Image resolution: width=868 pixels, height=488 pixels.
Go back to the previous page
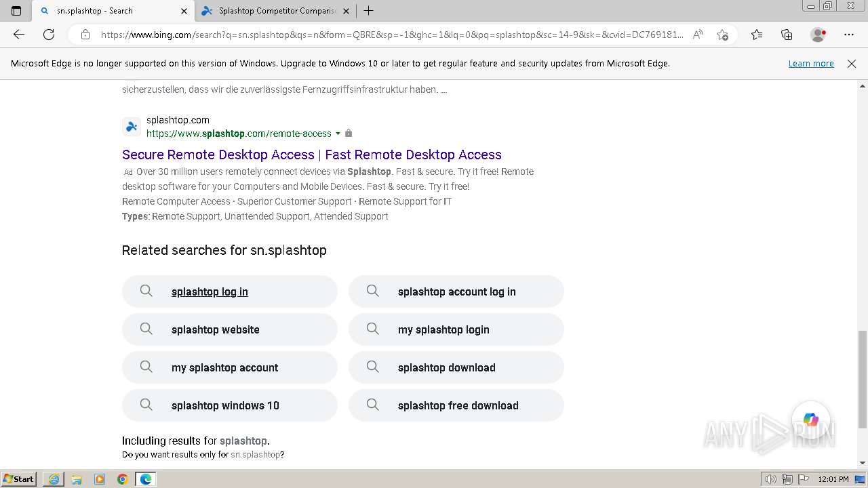19,35
